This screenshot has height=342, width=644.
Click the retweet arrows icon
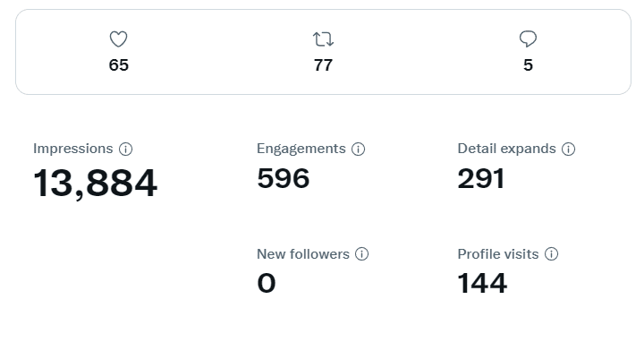(323, 39)
